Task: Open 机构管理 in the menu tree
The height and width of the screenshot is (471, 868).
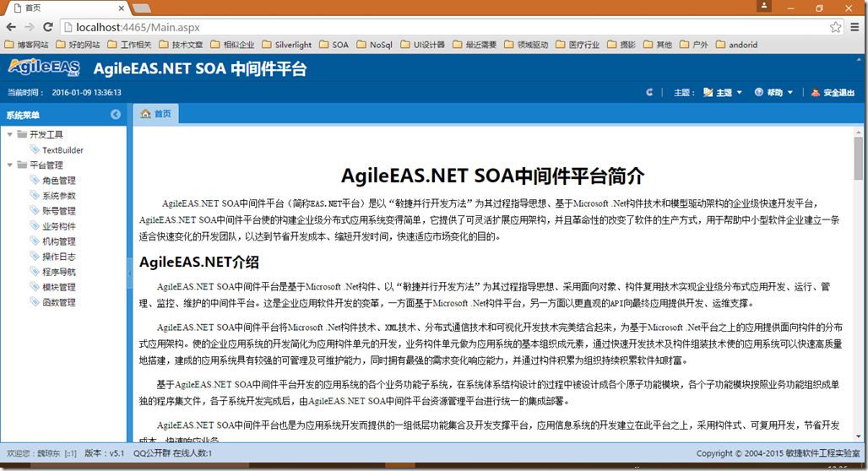Action: (58, 241)
